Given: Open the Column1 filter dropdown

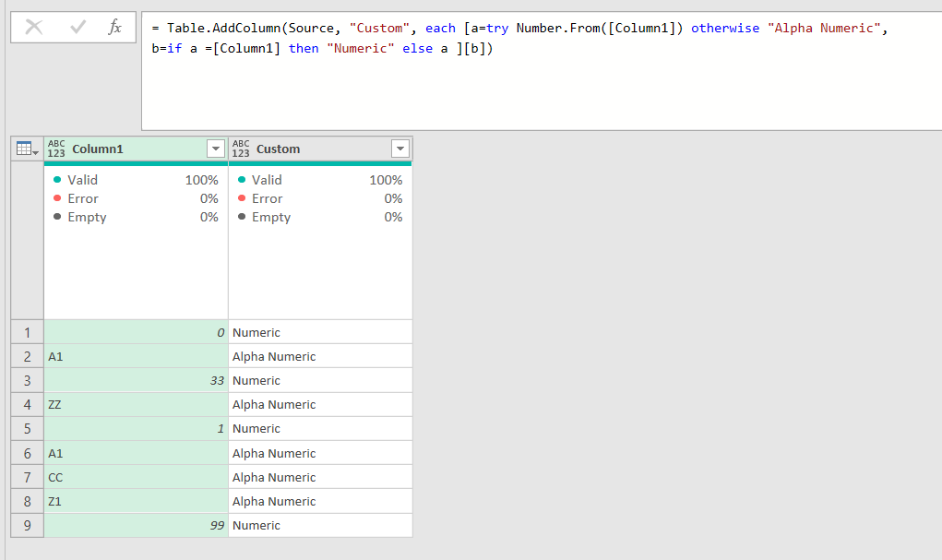Looking at the screenshot, I should pyautogui.click(x=216, y=149).
